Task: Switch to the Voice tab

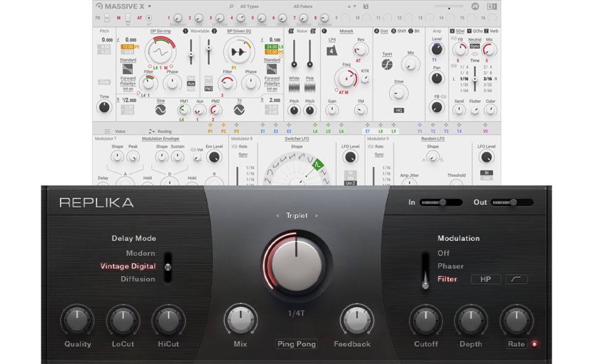Action: coord(115,131)
